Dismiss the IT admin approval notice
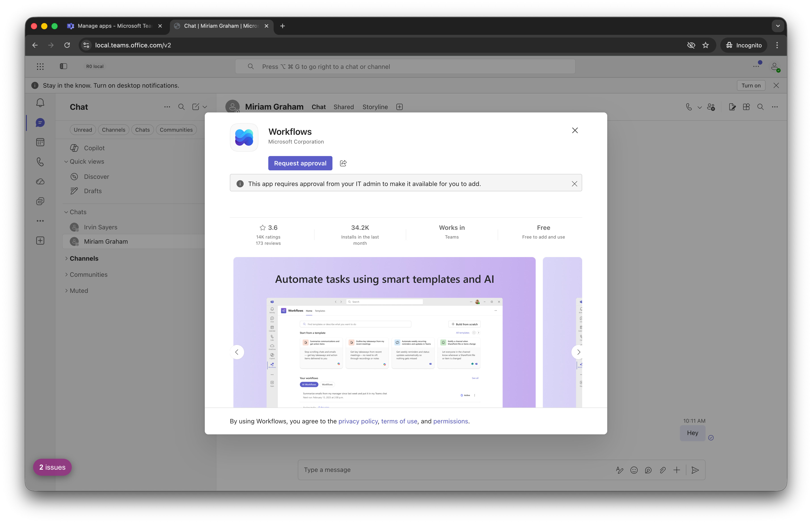 click(x=574, y=184)
